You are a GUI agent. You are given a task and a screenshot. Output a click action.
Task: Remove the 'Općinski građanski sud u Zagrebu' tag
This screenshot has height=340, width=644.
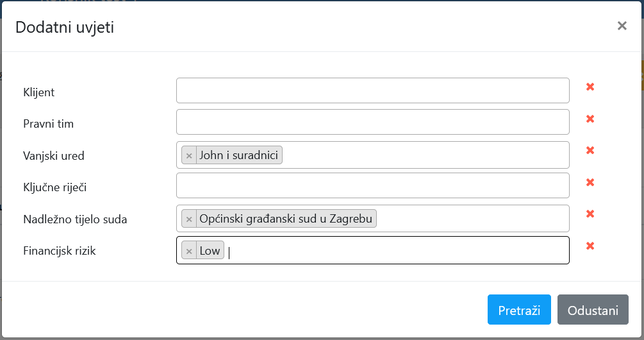coord(189,219)
